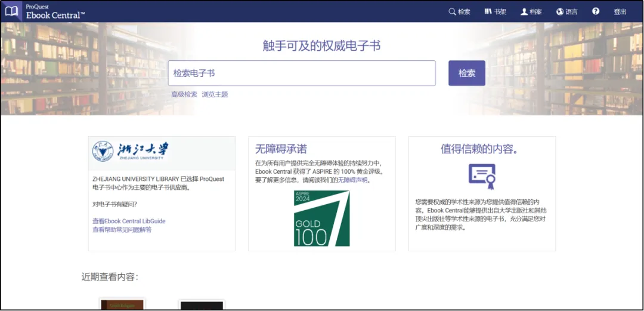
Task: Open 查看Ebook Central LibGuide link
Action: point(129,221)
